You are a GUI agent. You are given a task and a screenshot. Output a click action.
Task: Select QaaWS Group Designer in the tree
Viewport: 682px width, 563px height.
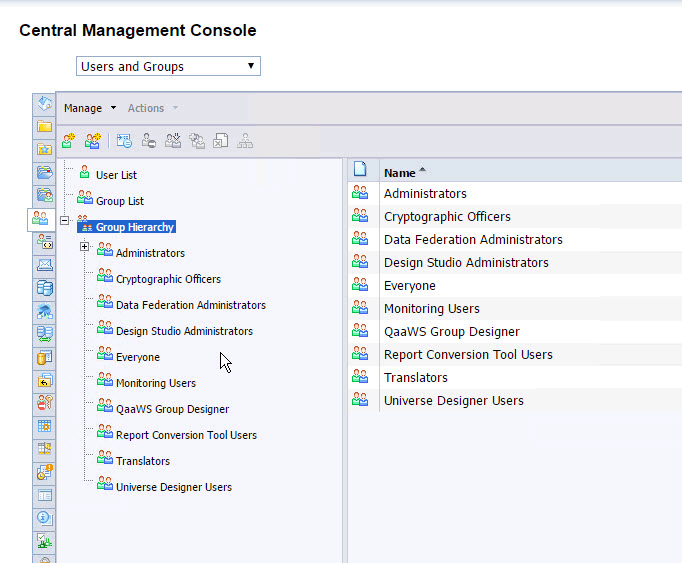click(x=172, y=409)
